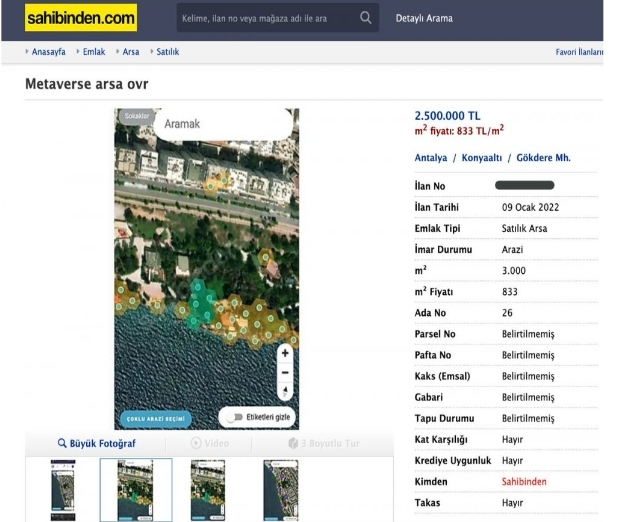This screenshot has width=617, height=522.
Task: Open Detaylı Arama advanced search
Action: click(x=424, y=18)
